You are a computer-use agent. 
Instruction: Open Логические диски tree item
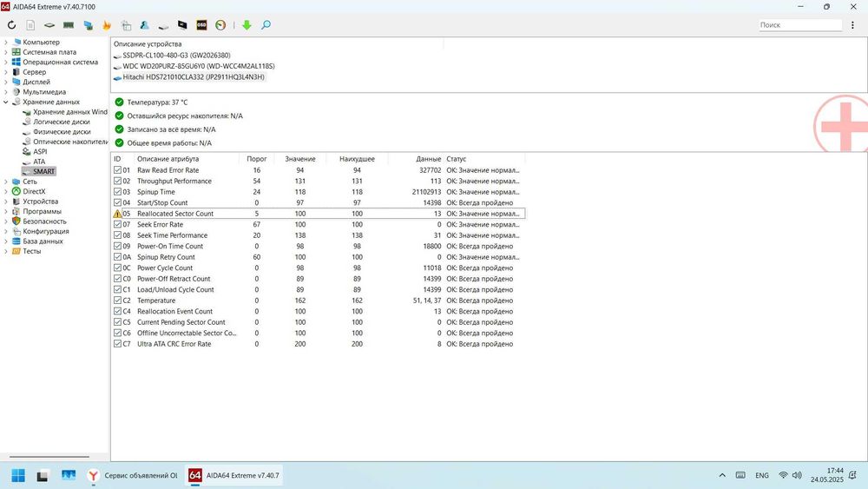(x=61, y=122)
